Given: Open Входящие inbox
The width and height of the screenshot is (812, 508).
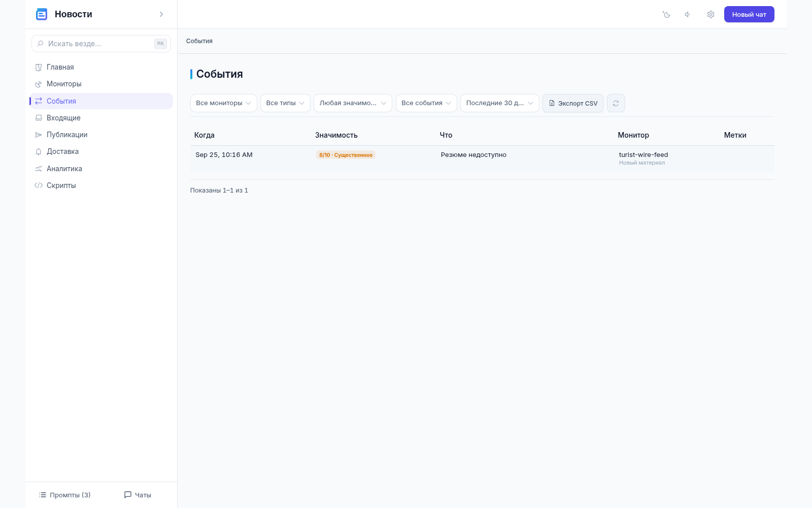Looking at the screenshot, I should (101, 118).
